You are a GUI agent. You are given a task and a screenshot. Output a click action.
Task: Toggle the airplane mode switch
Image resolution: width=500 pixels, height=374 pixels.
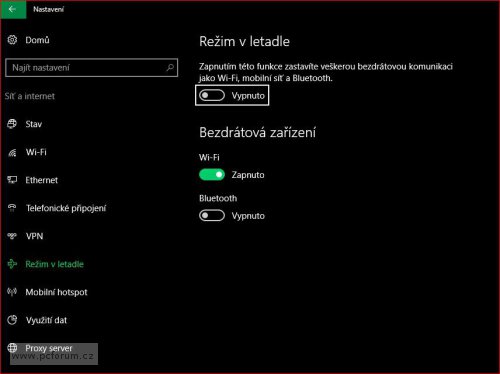click(x=212, y=96)
